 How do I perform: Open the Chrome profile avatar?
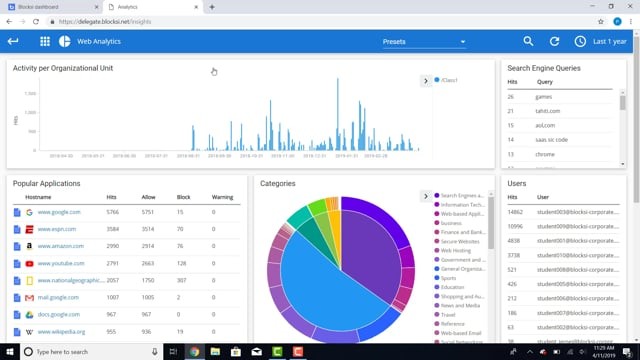tap(617, 22)
